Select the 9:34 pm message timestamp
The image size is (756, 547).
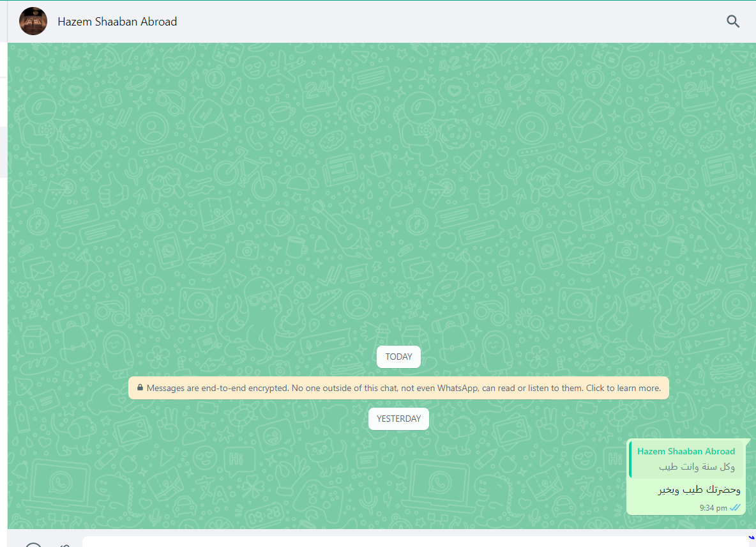click(x=713, y=508)
